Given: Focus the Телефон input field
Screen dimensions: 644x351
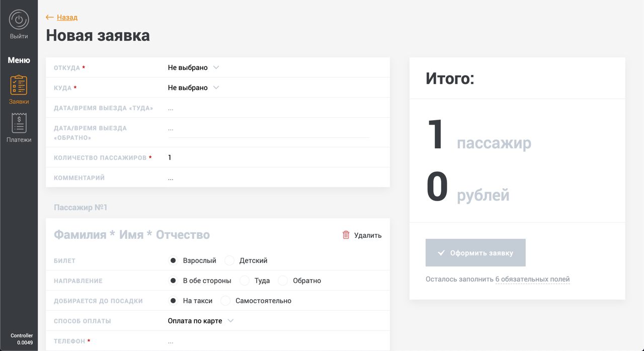Looking at the screenshot, I should point(267,341).
